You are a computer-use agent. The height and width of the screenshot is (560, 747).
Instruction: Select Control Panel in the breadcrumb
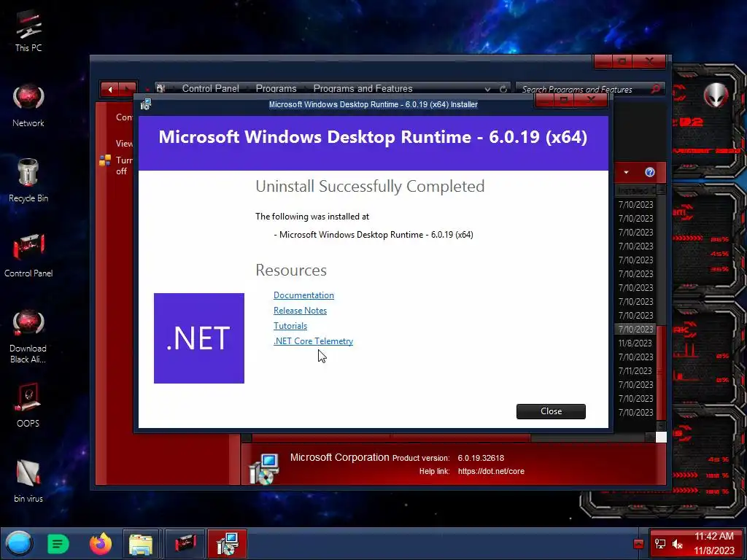click(x=211, y=88)
